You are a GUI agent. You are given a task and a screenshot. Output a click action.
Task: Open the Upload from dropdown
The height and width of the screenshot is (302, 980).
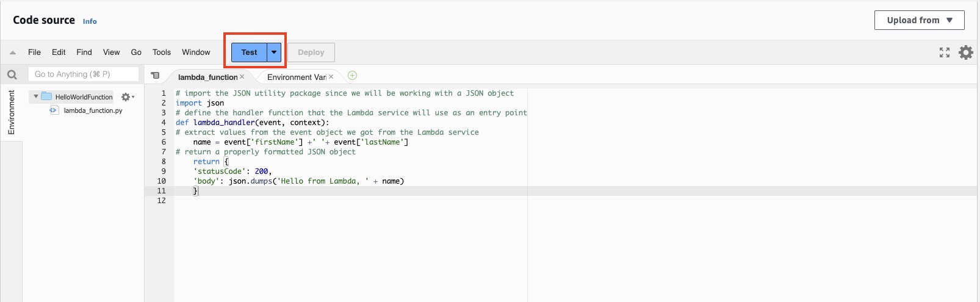tap(919, 20)
